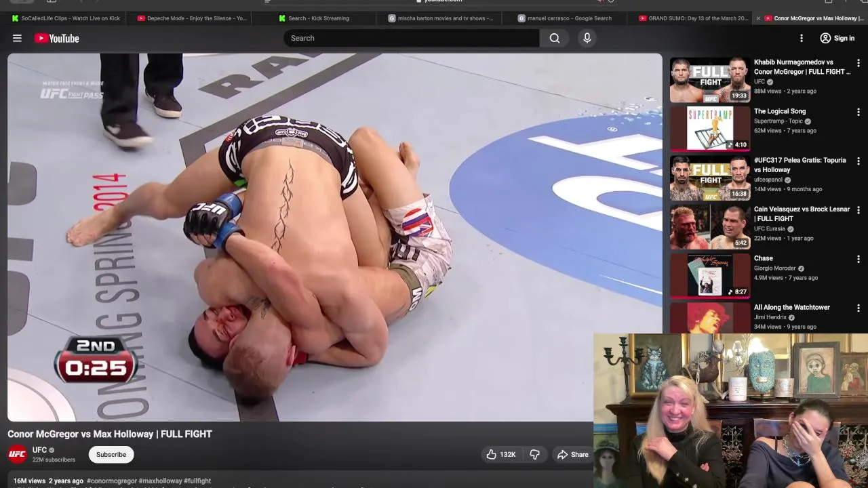This screenshot has height=488, width=868.
Task: Focus the YouTube search field
Action: tap(412, 38)
